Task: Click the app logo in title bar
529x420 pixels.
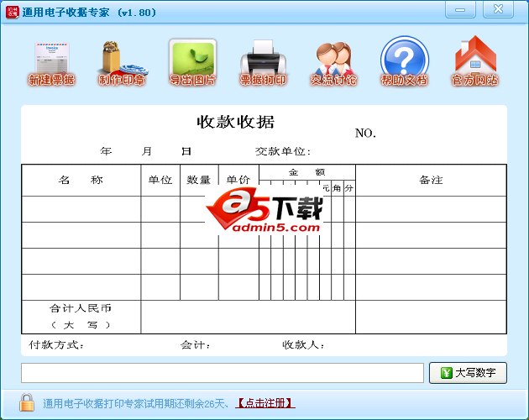Action: tap(12, 12)
